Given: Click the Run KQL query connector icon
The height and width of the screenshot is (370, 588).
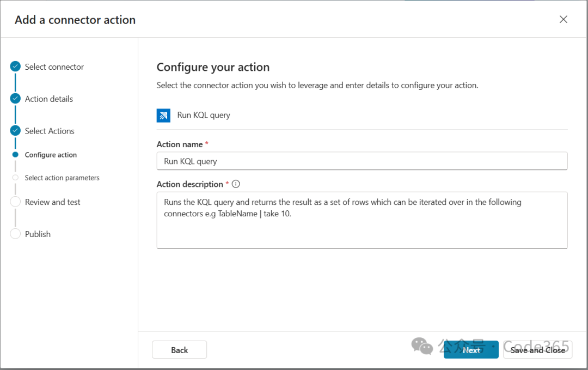Looking at the screenshot, I should point(163,116).
